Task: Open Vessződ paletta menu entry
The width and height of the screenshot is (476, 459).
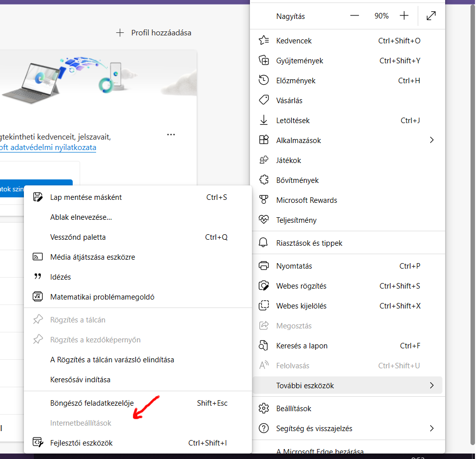Action: (138, 237)
